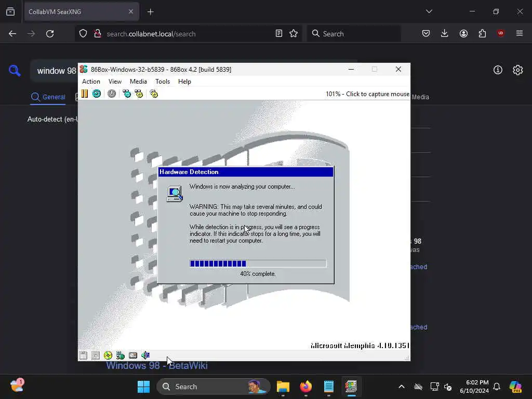This screenshot has height=399, width=532.
Task: Click 'Windows is now analyzing your computer...' text
Action: (x=242, y=187)
